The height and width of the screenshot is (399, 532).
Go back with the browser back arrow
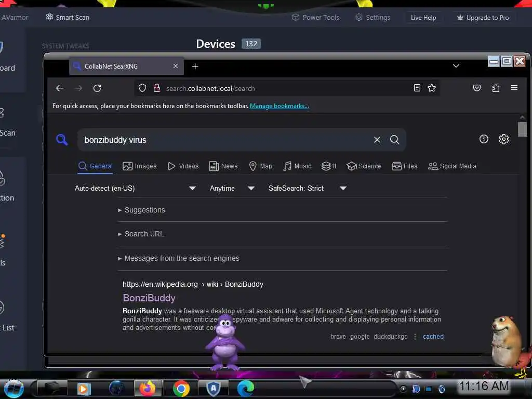pyautogui.click(x=60, y=88)
